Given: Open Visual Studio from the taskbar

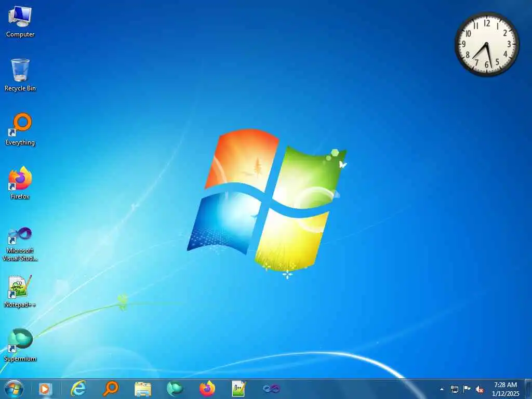Looking at the screenshot, I should click(271, 389).
